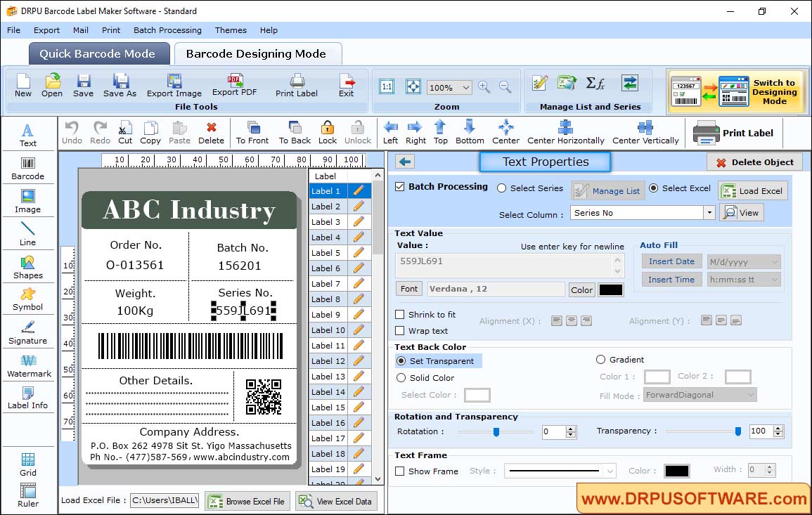Click the Insert Date button
Viewport: 812px width, 515px height.
671,261
